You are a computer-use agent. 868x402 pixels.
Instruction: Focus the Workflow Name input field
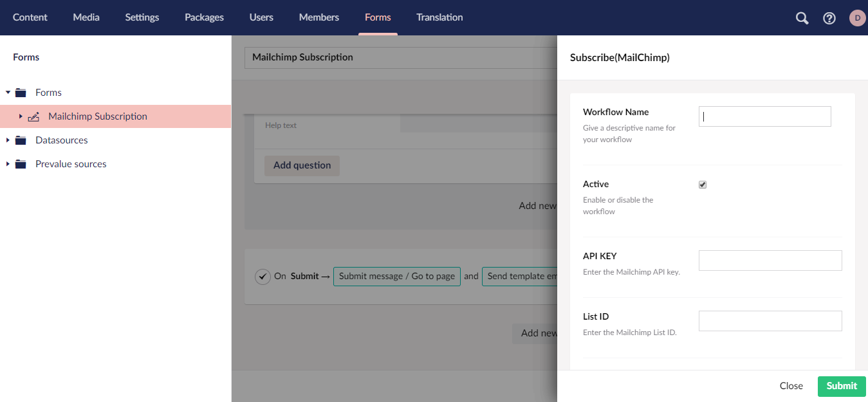765,116
